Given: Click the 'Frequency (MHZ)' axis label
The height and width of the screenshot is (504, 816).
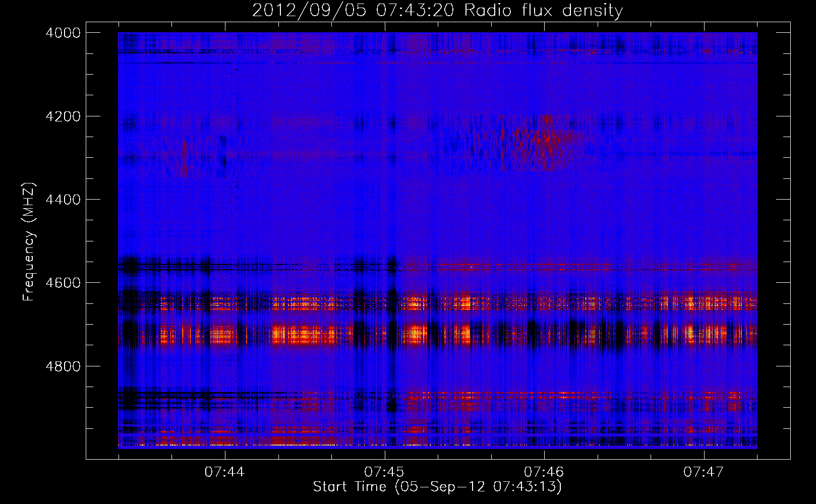Looking at the screenshot, I should [x=29, y=242].
